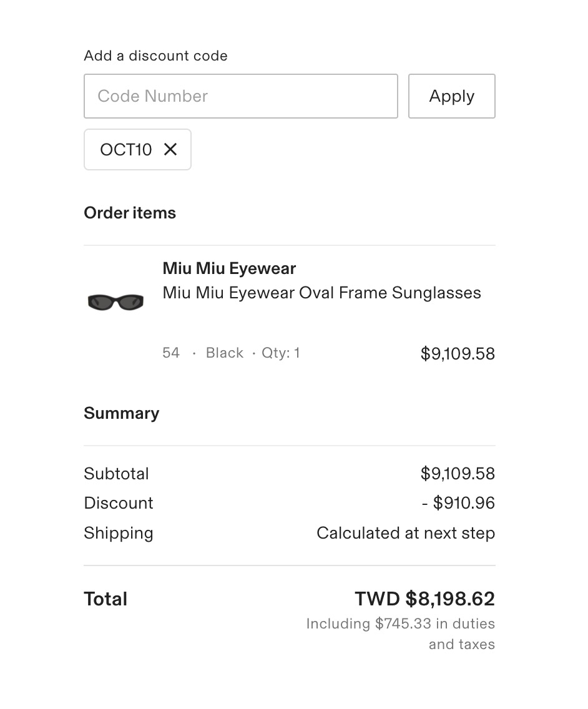Click the Black color detail
The height and width of the screenshot is (709, 588).
pos(224,353)
